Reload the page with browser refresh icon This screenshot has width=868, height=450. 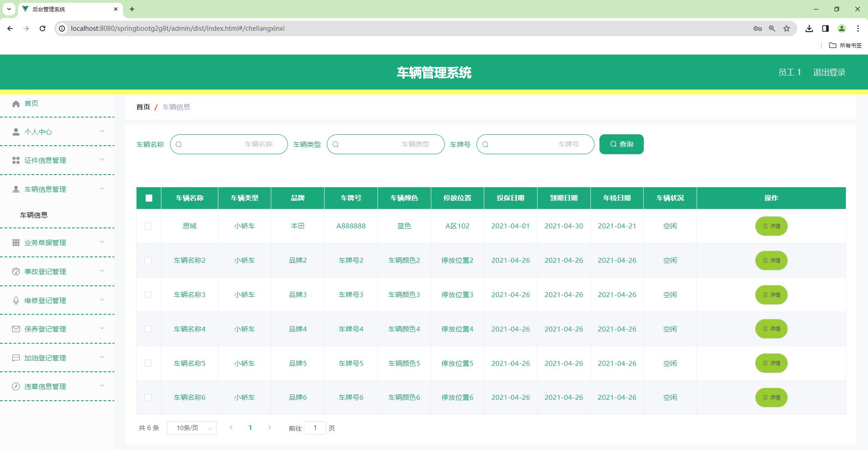coord(42,28)
